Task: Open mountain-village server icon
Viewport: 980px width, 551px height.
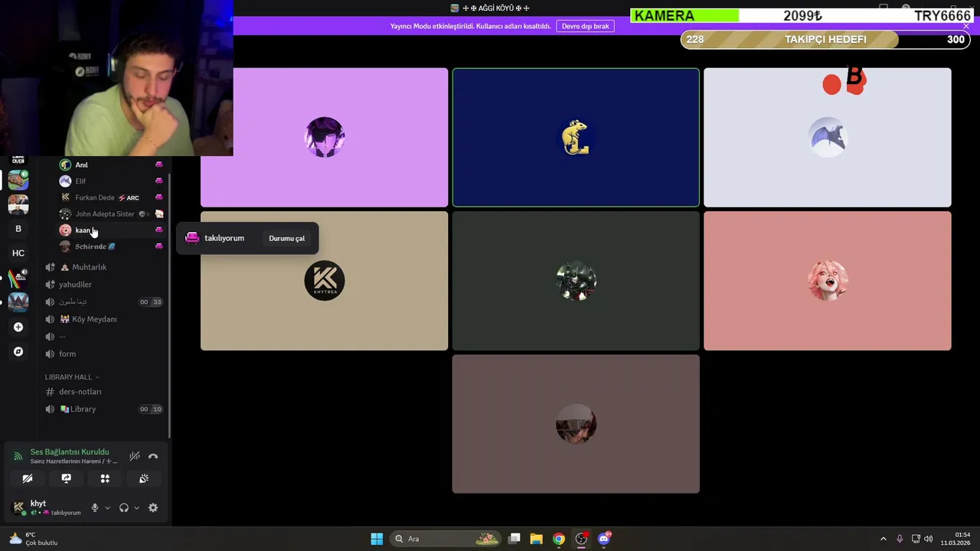Action: tap(18, 302)
